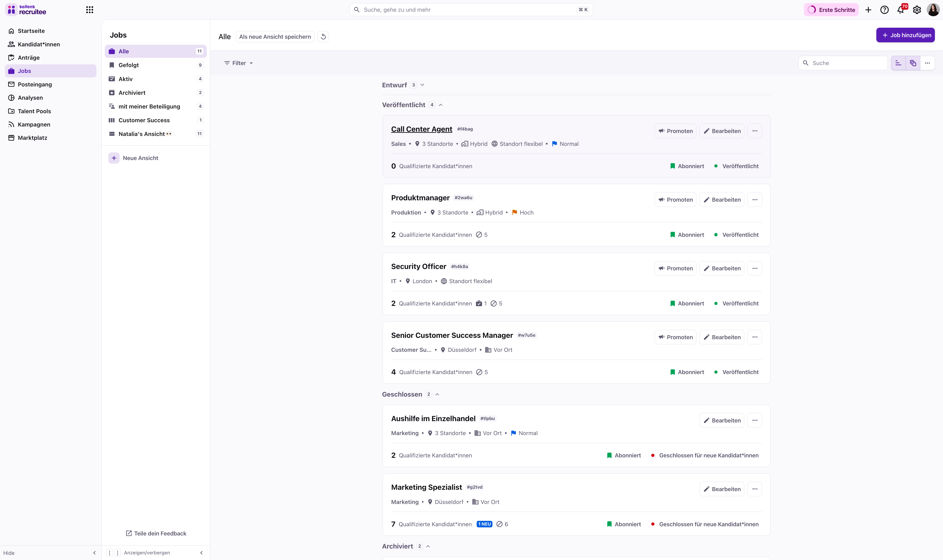Open the apps grid icon
This screenshot has height=560, width=943.
click(89, 10)
